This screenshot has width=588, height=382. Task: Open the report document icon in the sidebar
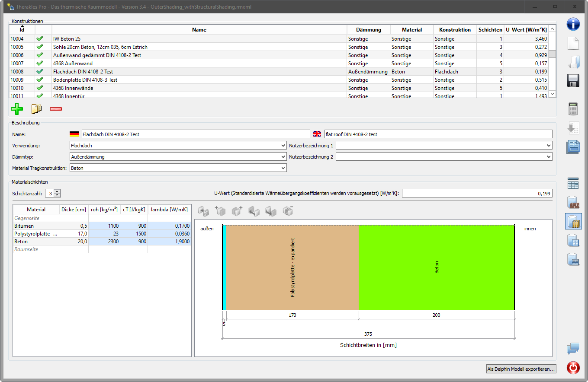[x=573, y=147]
